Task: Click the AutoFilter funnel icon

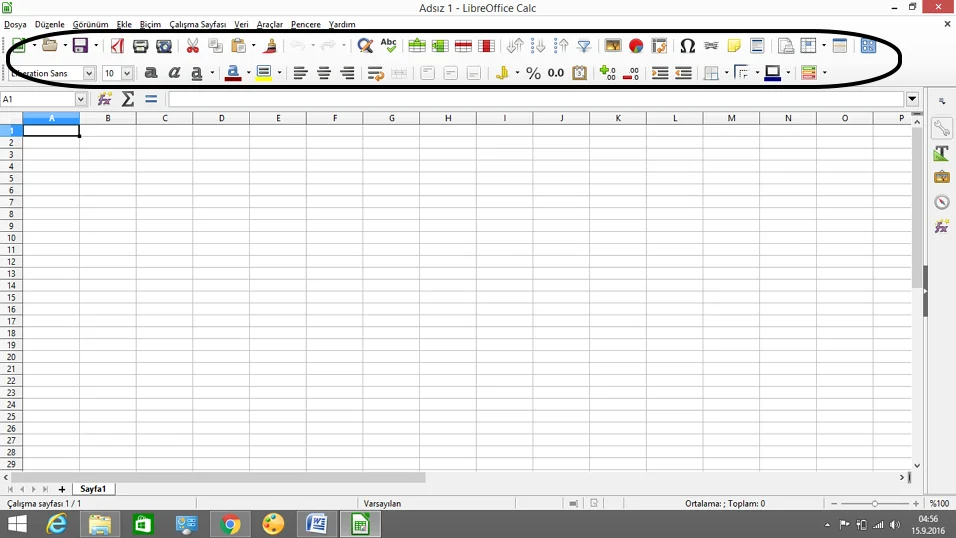Action: 584,46
